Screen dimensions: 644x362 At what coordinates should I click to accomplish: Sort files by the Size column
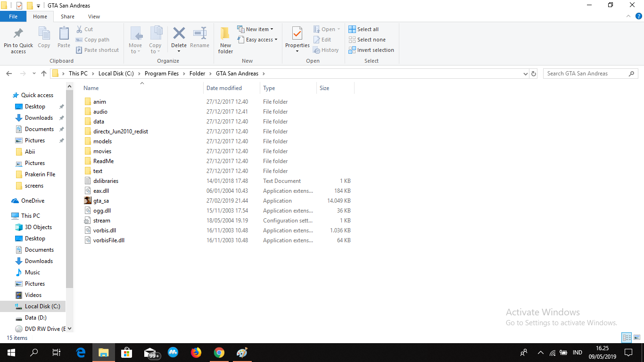[335, 88]
